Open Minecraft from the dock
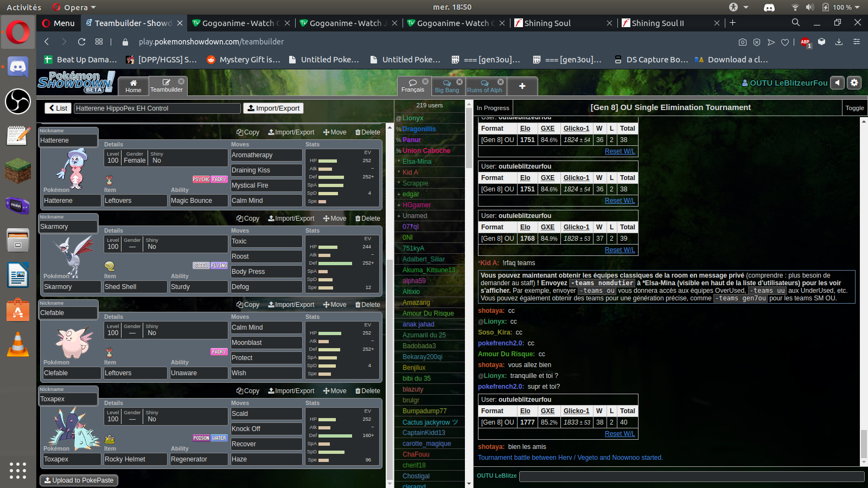This screenshot has width=868, height=488. [18, 171]
